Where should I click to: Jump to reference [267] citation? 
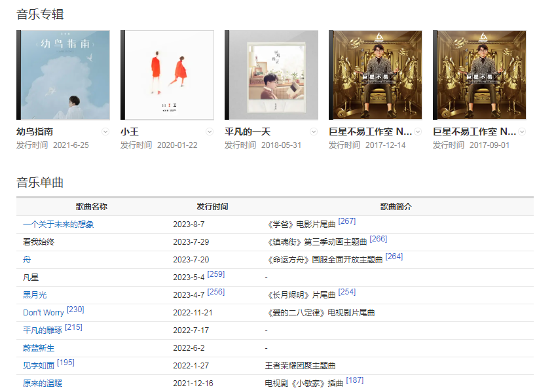pyautogui.click(x=347, y=222)
